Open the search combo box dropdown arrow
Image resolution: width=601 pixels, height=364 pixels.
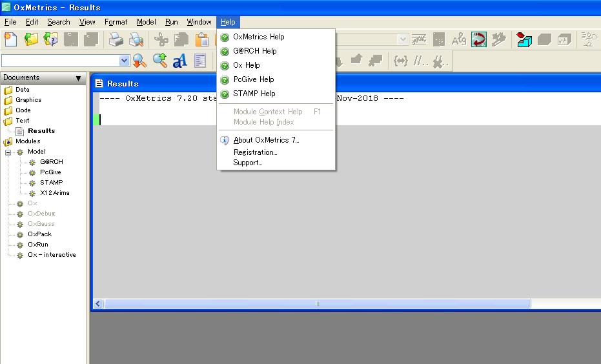(x=124, y=61)
